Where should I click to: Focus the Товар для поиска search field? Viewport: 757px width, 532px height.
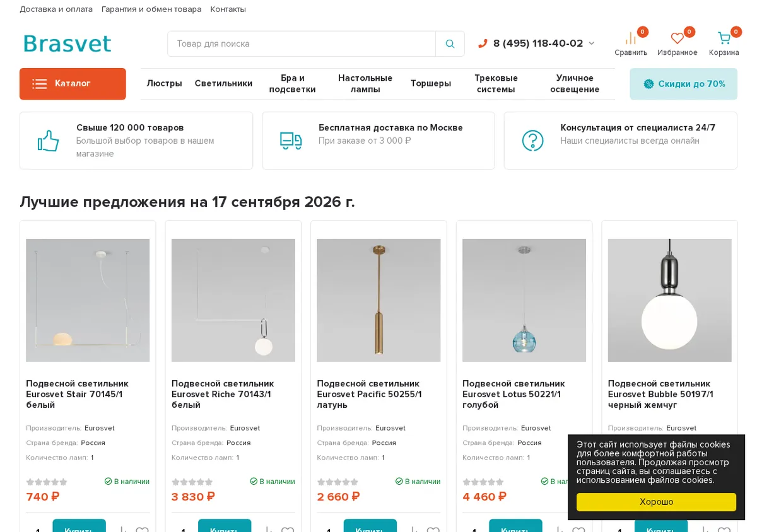302,43
